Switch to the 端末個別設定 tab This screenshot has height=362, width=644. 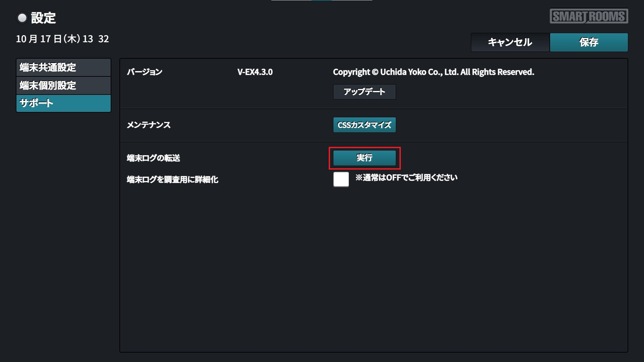[63, 85]
